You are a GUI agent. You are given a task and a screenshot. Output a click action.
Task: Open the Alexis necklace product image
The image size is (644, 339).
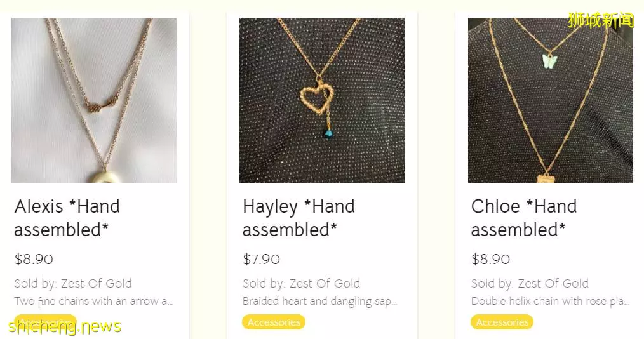pos(94,100)
